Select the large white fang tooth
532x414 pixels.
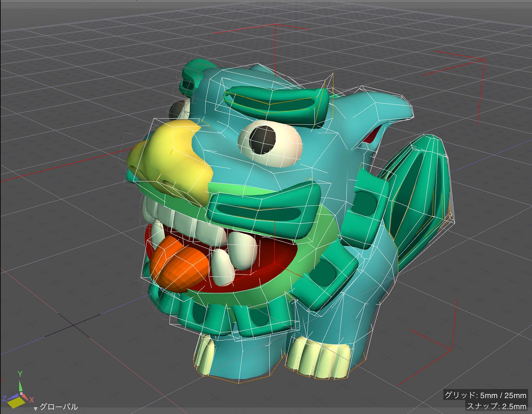pyautogui.click(x=242, y=251)
